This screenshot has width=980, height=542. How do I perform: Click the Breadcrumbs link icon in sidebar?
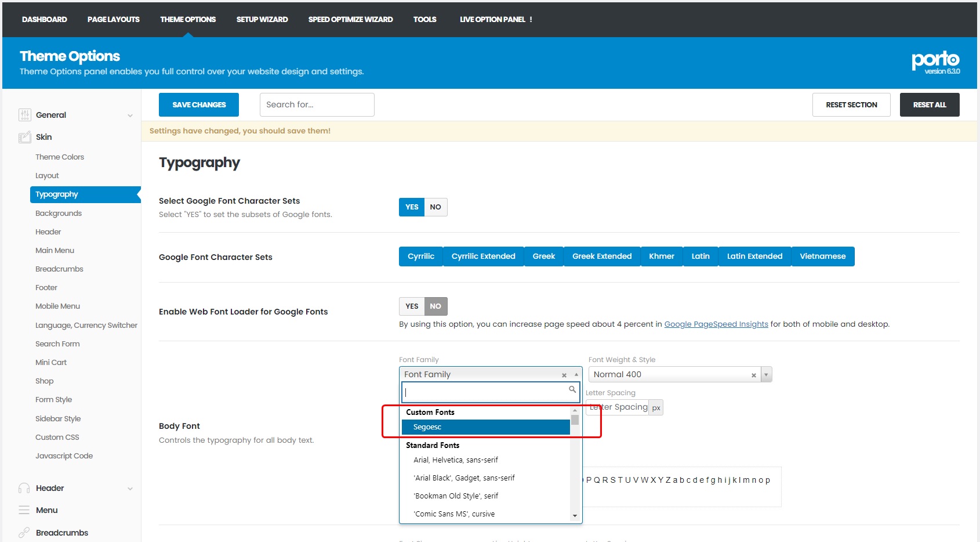[24, 533]
